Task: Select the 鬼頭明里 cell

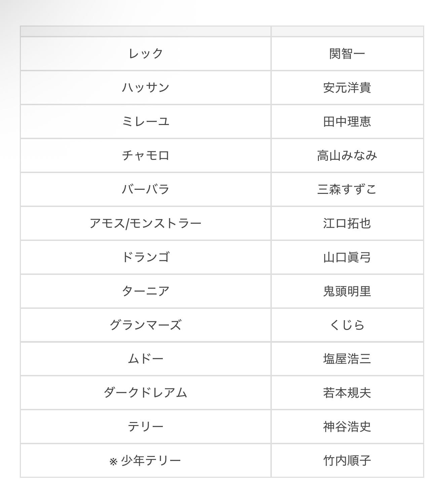Action: [347, 291]
